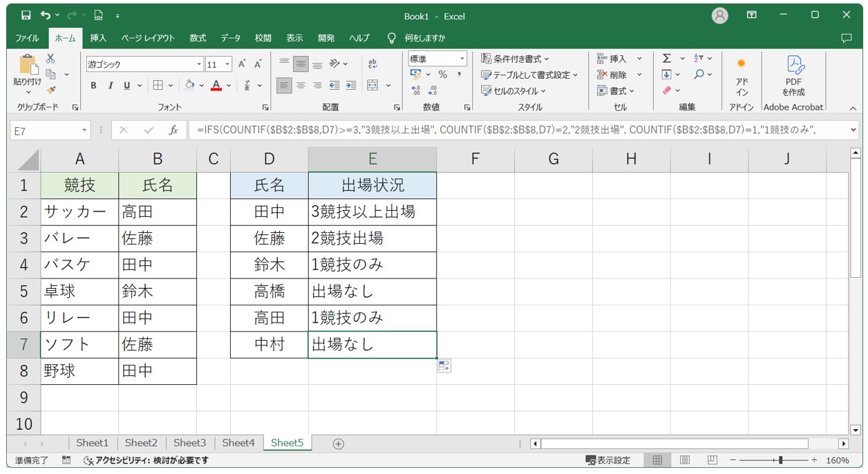Save the workbook with the floppy icon

pos(26,15)
